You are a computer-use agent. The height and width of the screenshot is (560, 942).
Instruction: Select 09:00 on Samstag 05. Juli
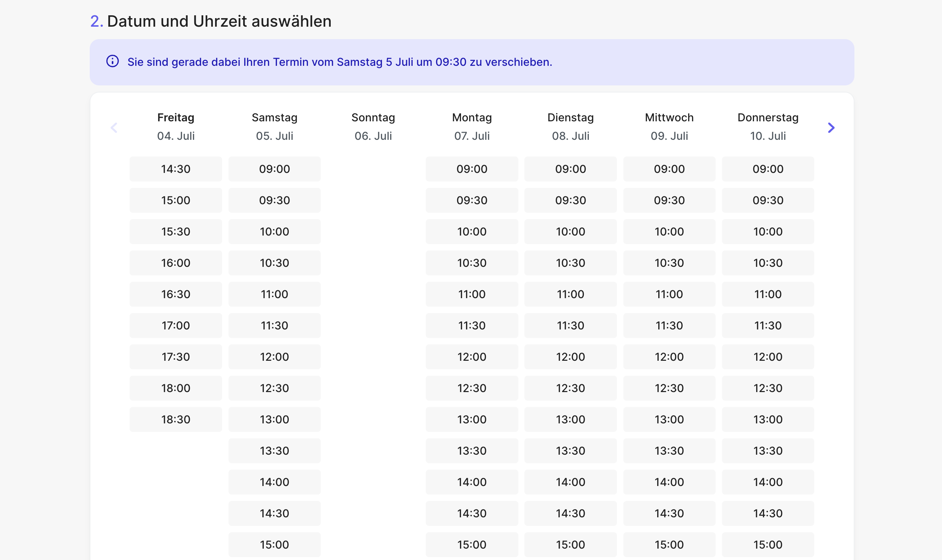(x=274, y=169)
